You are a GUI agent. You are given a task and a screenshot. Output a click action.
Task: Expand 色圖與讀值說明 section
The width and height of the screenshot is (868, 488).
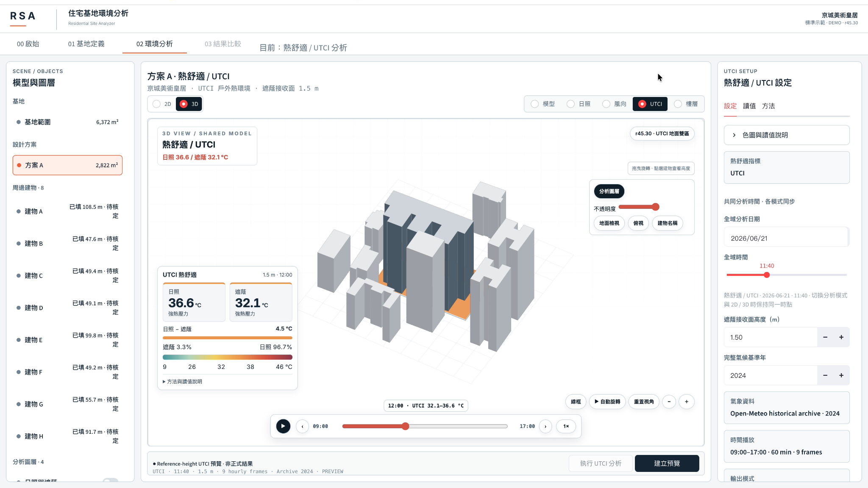pyautogui.click(x=787, y=135)
